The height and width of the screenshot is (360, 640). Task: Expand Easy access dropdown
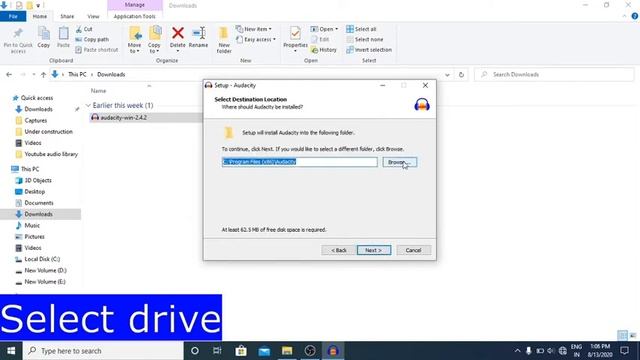(x=256, y=40)
